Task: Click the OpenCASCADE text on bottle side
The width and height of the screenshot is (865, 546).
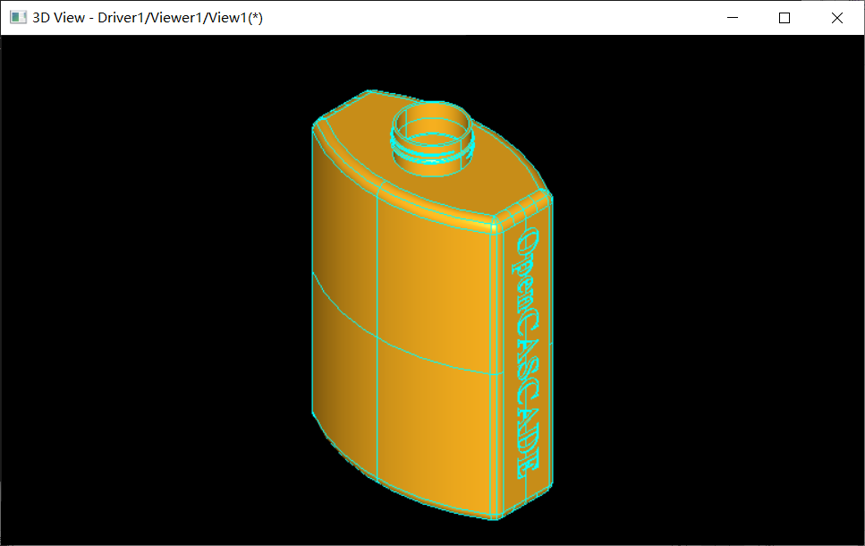Action: click(527, 353)
